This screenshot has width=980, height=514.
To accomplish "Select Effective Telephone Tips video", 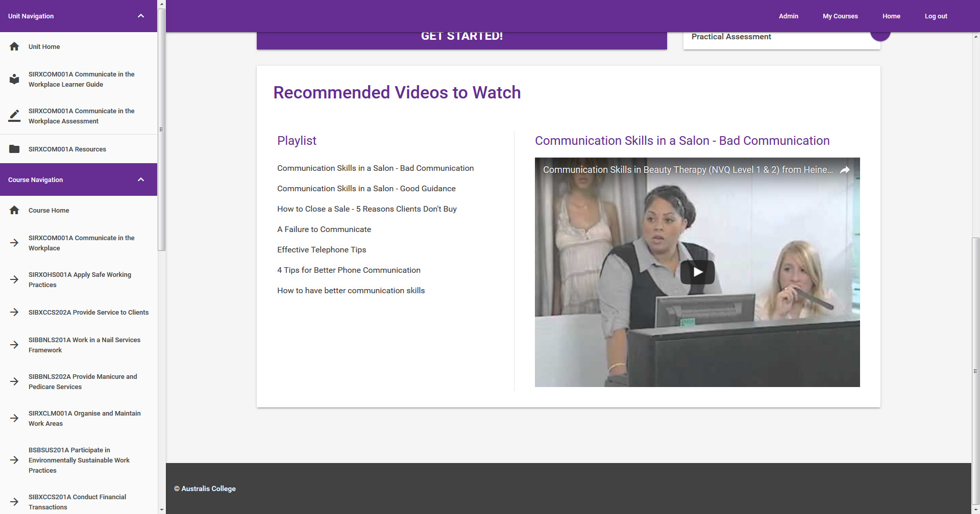I will point(322,250).
